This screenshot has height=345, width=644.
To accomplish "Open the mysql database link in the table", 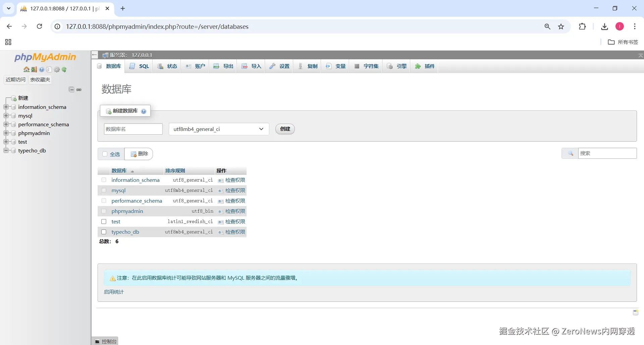I will pos(118,191).
